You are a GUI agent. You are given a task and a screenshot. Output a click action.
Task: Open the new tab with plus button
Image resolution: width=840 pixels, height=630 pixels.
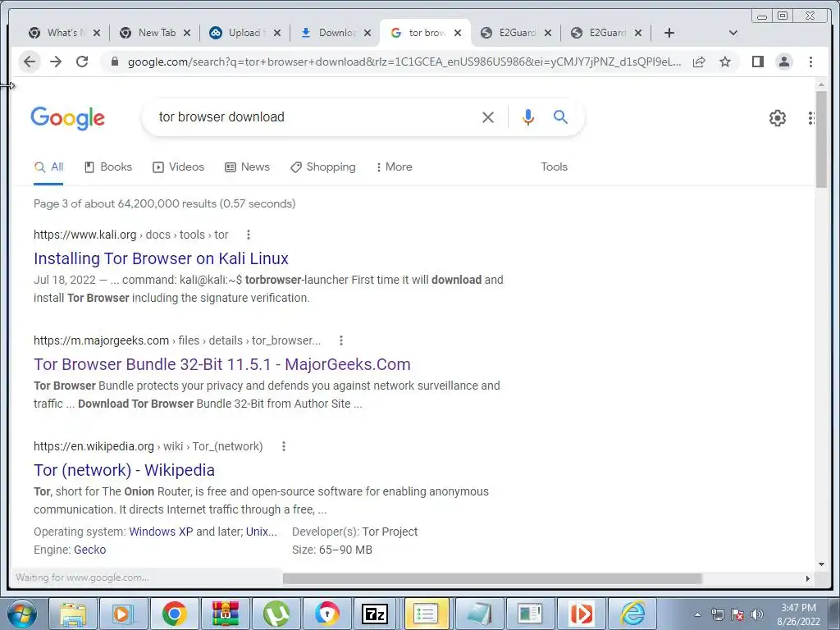tap(669, 33)
